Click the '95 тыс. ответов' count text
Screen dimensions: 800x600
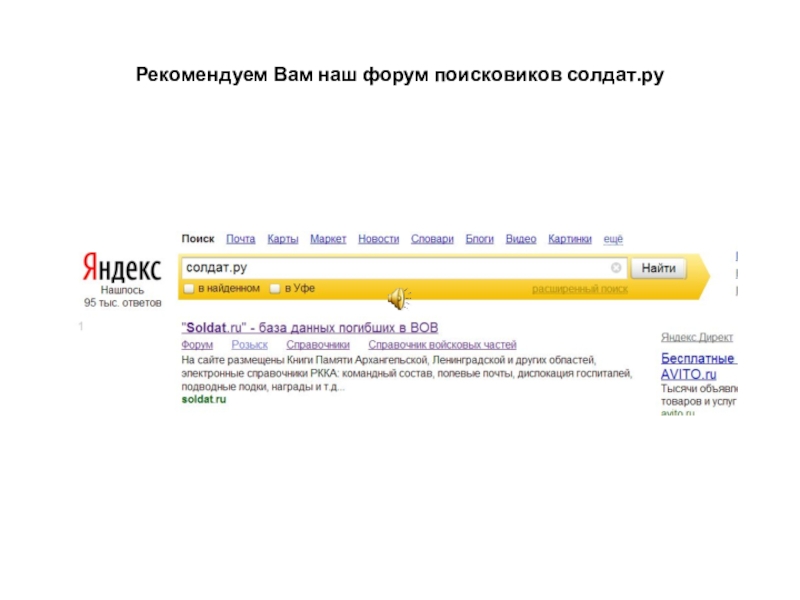point(122,303)
